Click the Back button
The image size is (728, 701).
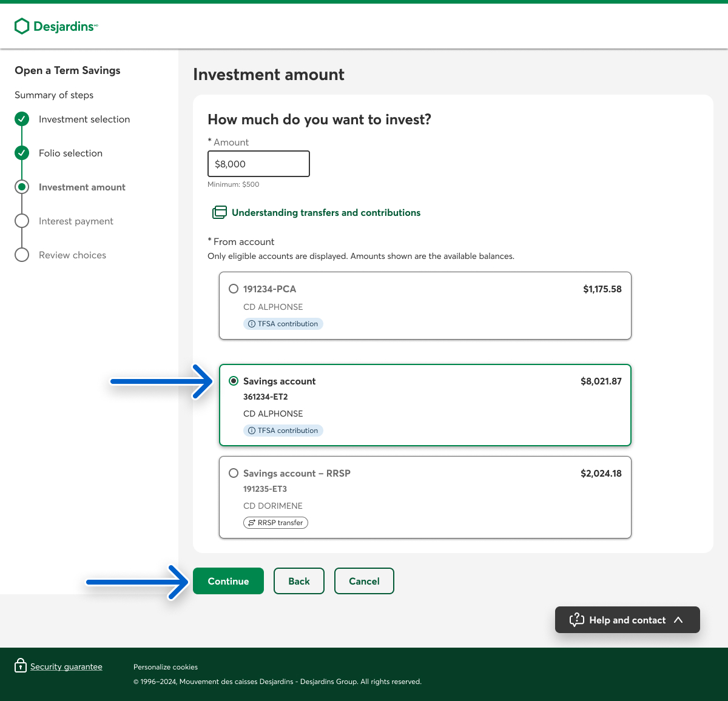[299, 581]
